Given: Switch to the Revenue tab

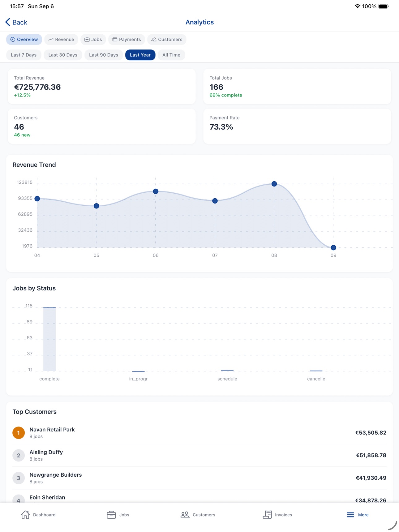Looking at the screenshot, I should tap(61, 39).
